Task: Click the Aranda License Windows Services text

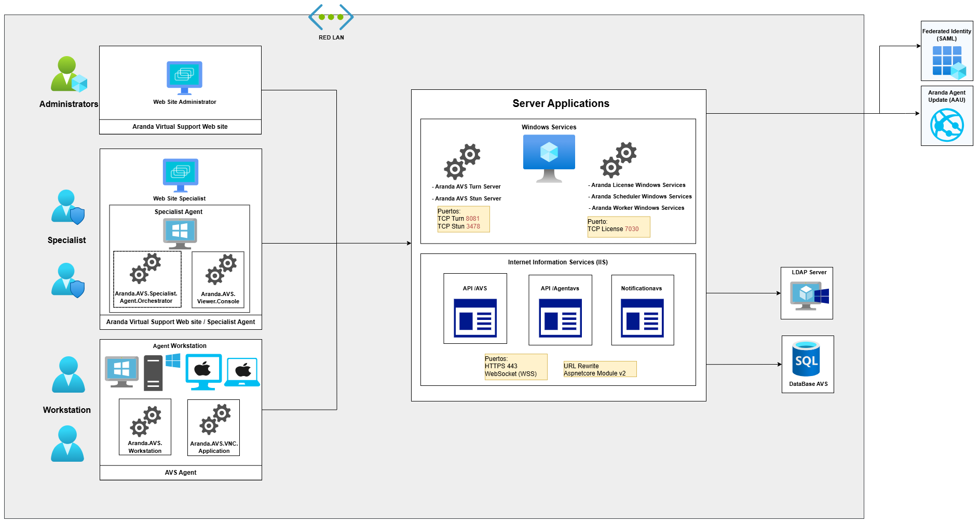Action: [x=637, y=185]
